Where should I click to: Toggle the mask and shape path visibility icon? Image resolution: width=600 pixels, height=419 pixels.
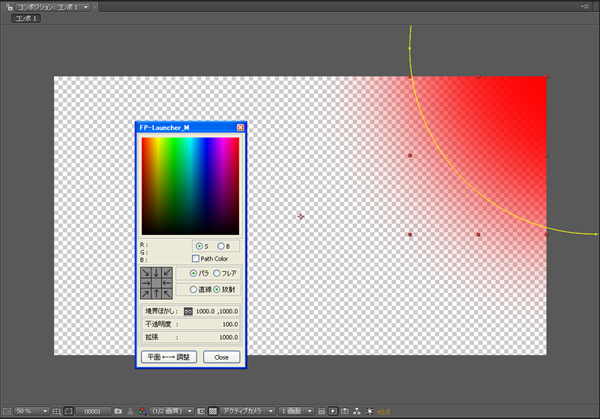click(68, 411)
